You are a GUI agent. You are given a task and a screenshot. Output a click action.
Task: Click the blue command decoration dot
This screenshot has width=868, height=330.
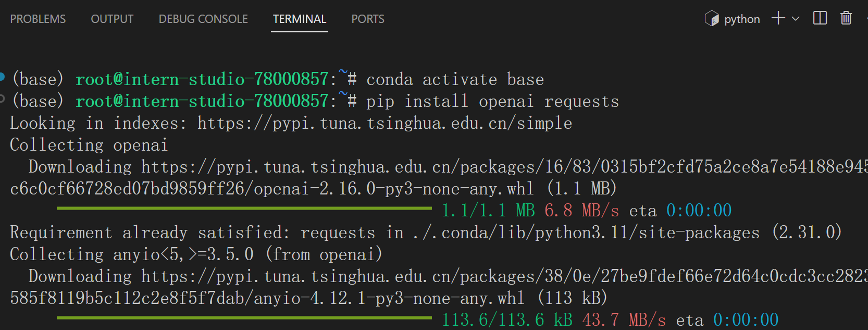(x=2, y=77)
